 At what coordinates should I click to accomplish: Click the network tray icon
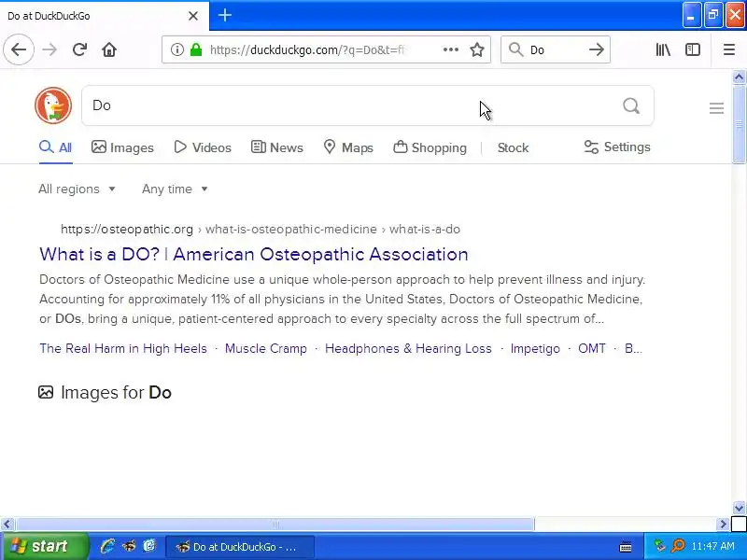pos(659,546)
